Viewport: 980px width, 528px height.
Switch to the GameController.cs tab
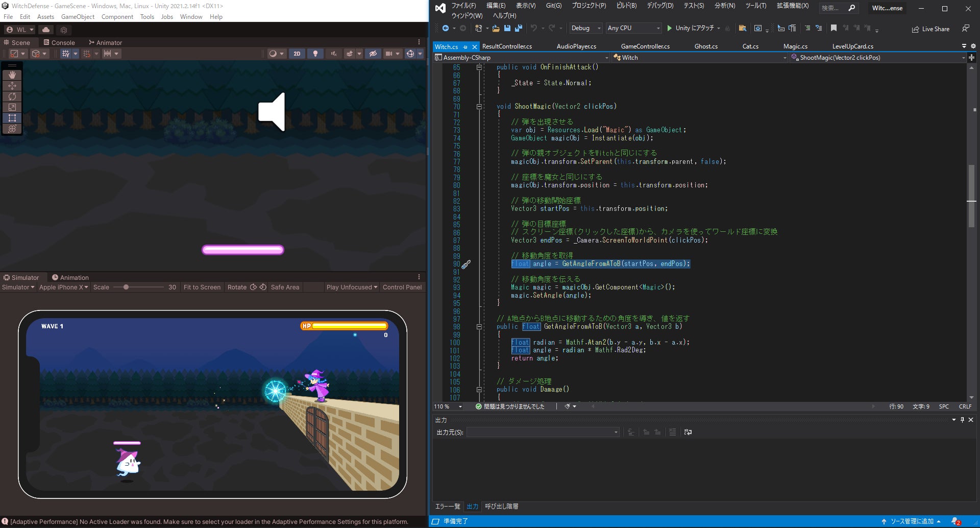(645, 46)
